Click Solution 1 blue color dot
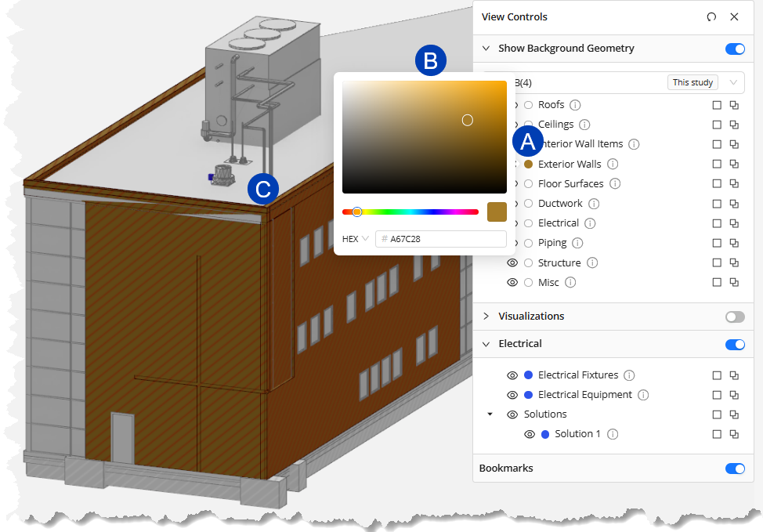The image size is (763, 532). [x=545, y=434]
